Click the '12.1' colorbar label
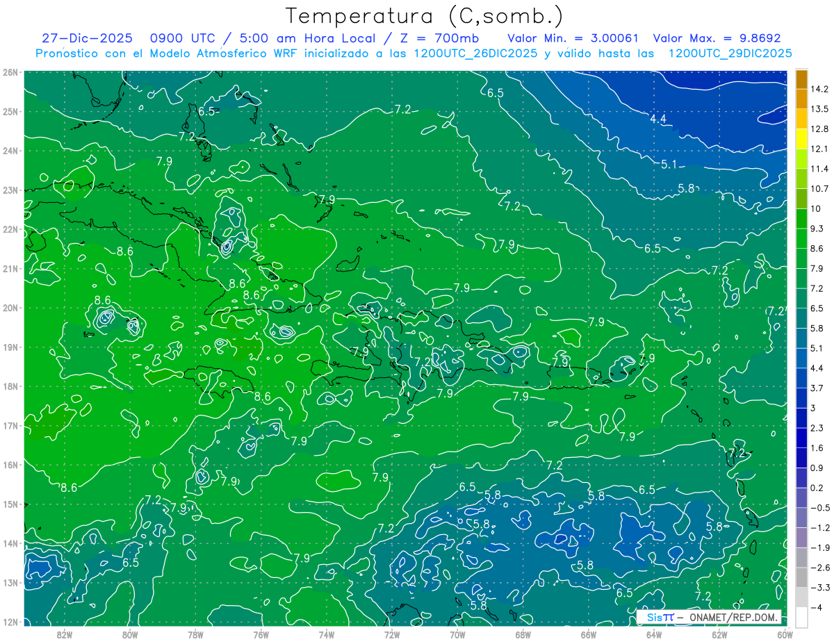The image size is (834, 644). (819, 149)
